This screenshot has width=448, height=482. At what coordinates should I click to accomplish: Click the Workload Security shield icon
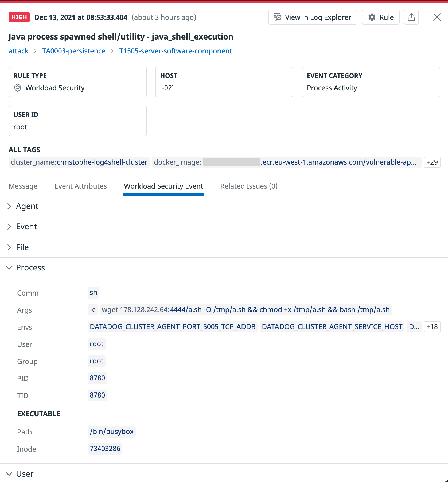(18, 88)
